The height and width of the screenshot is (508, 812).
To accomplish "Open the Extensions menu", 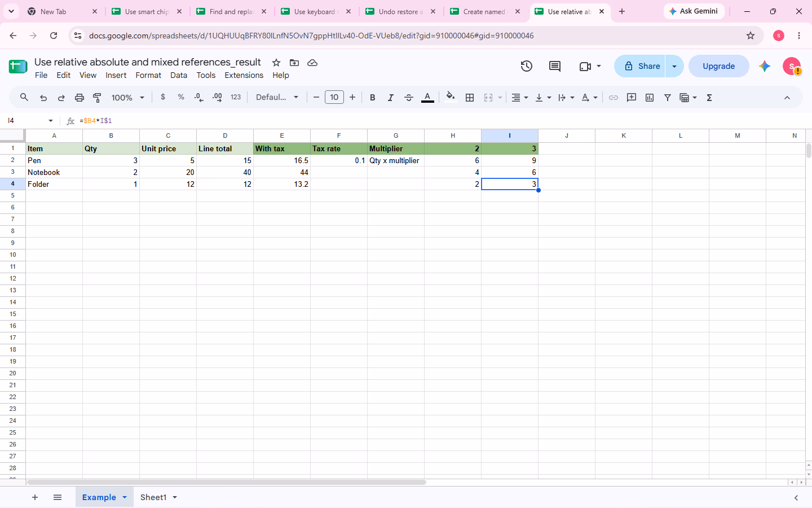I will tap(244, 75).
